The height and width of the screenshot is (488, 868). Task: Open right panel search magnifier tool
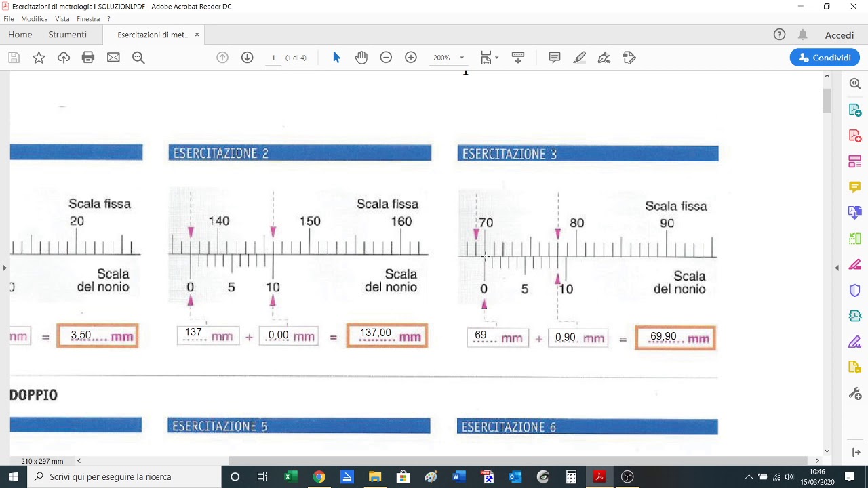pos(855,84)
